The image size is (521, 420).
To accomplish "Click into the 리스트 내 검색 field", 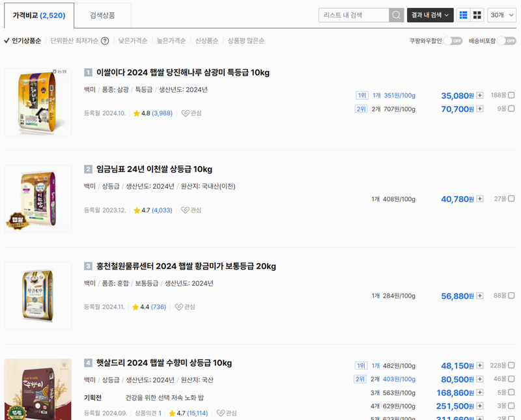I will click(354, 15).
